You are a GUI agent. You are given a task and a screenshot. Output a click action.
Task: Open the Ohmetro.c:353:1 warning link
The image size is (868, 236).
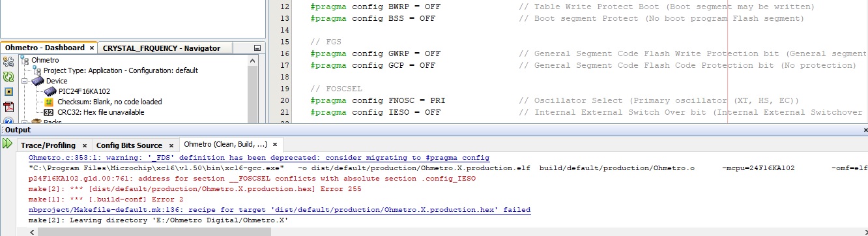[x=259, y=158]
